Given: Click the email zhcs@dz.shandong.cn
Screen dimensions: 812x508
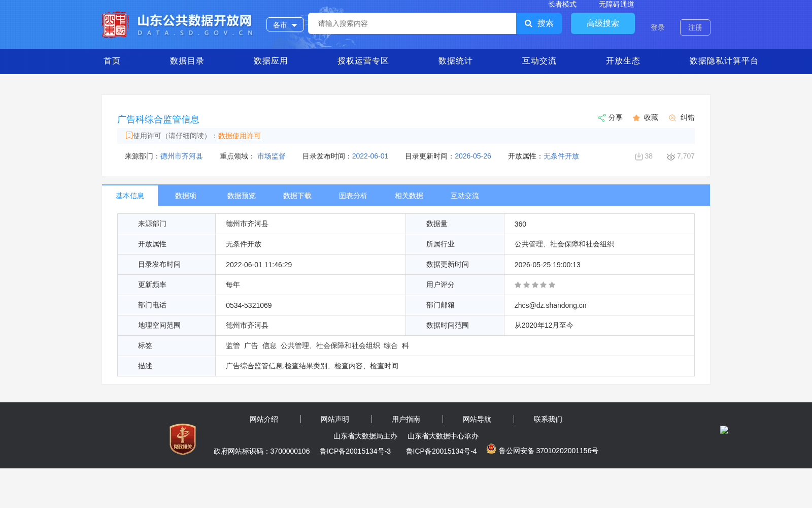Looking at the screenshot, I should point(550,305).
